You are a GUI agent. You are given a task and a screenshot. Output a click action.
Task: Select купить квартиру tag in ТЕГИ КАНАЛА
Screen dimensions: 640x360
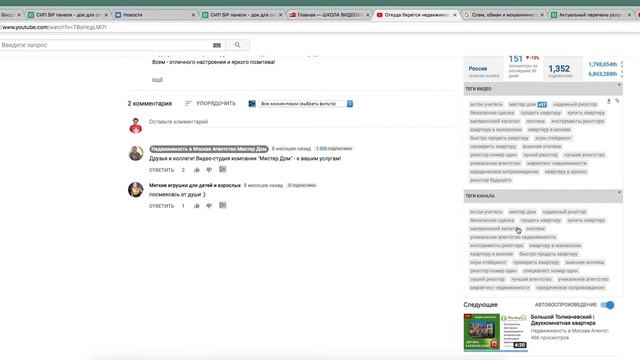(586, 220)
